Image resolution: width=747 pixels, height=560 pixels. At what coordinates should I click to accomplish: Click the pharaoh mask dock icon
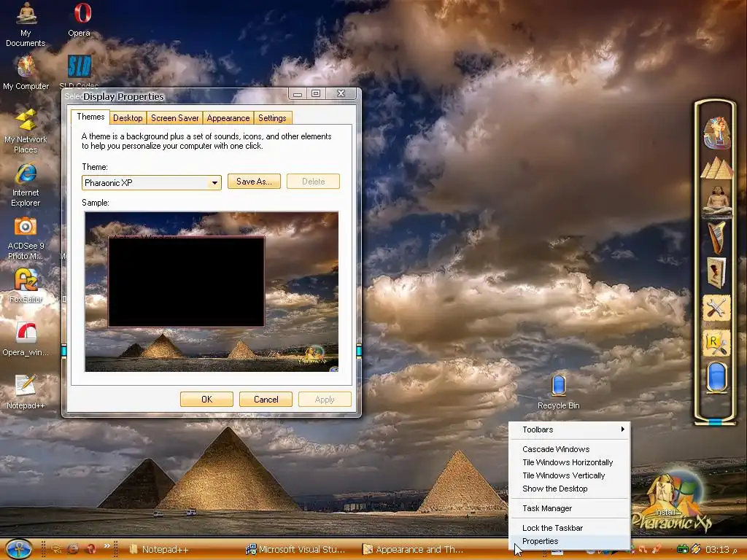pos(716,133)
